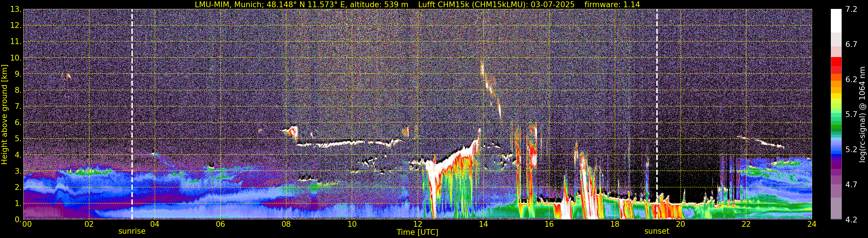Click the white top segment of the colorbar
The width and height of the screenshot is (868, 238).
pos(836,20)
